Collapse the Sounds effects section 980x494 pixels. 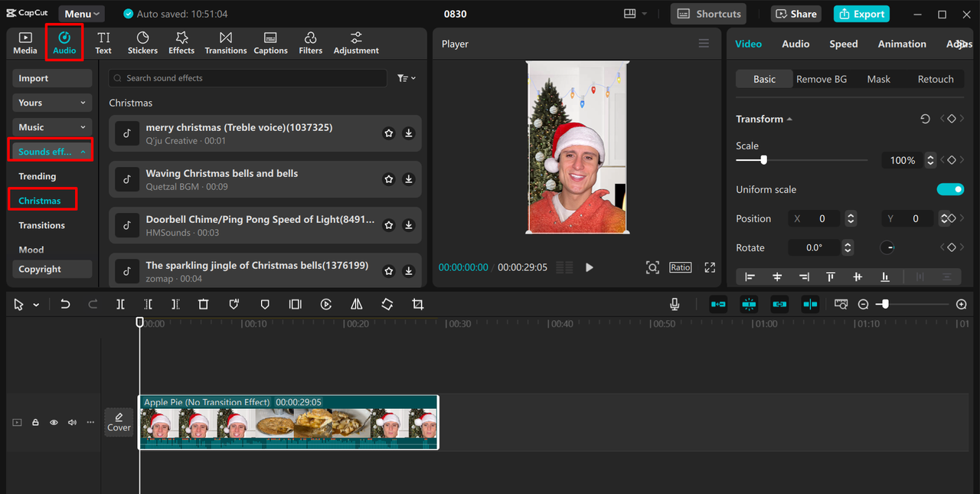point(52,152)
